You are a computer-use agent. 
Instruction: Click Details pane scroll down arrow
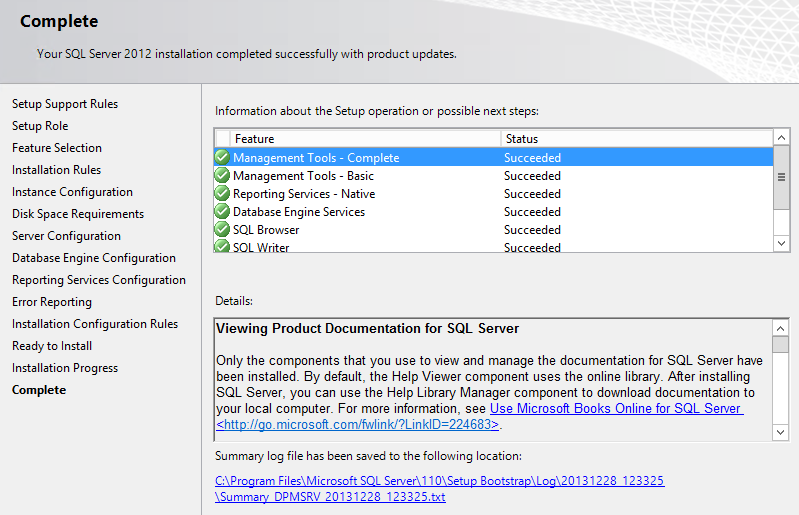tap(781, 432)
